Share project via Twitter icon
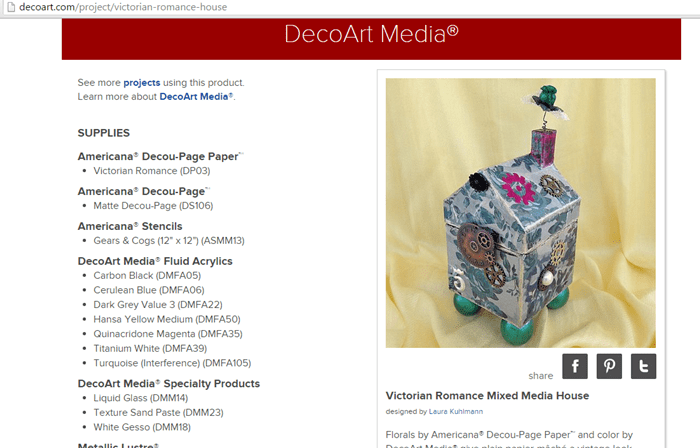Viewport: 700px width, 448px height. point(643,366)
